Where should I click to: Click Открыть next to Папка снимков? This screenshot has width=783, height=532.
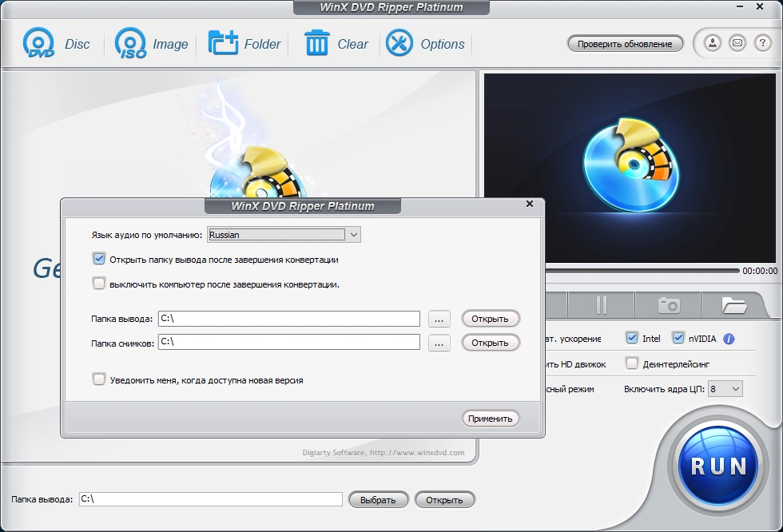pyautogui.click(x=491, y=343)
